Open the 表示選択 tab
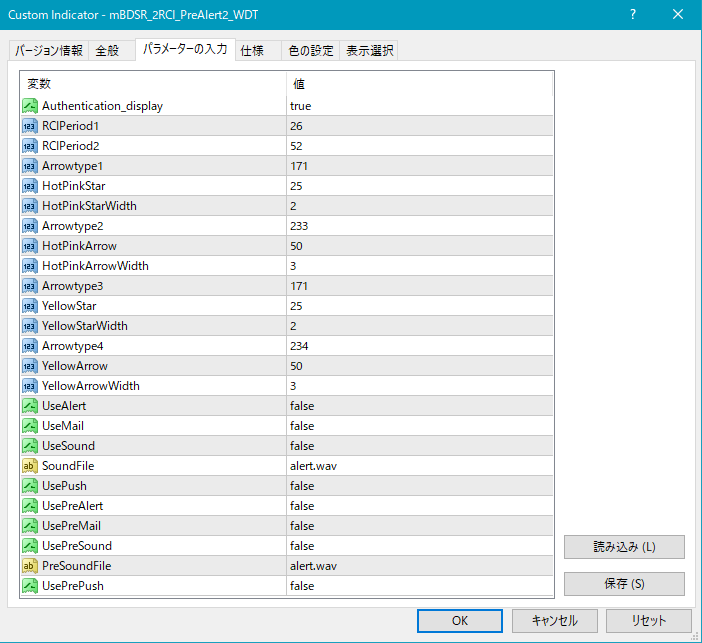 point(369,51)
